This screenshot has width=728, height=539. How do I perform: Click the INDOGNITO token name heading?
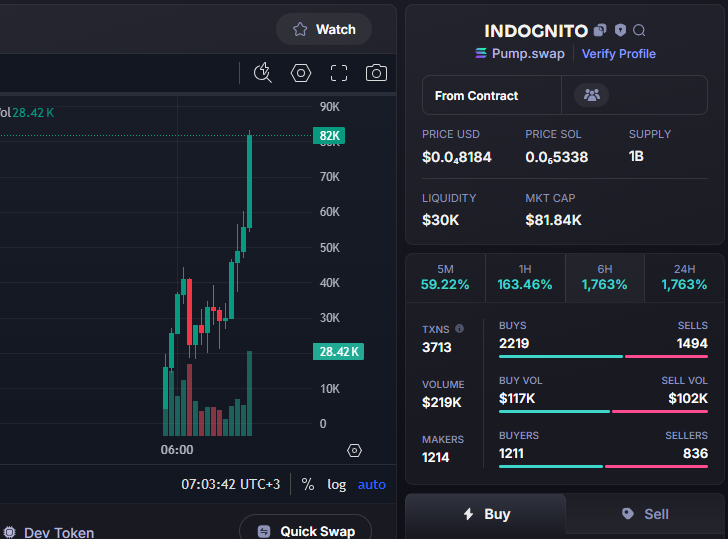pyautogui.click(x=536, y=31)
